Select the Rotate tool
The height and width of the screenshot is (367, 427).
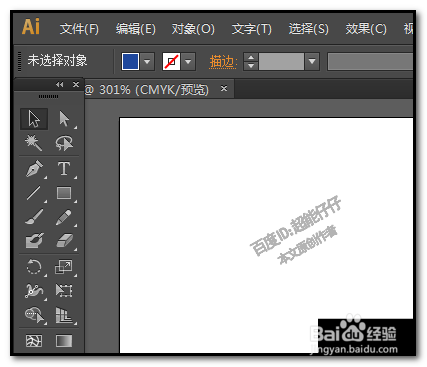point(34,267)
